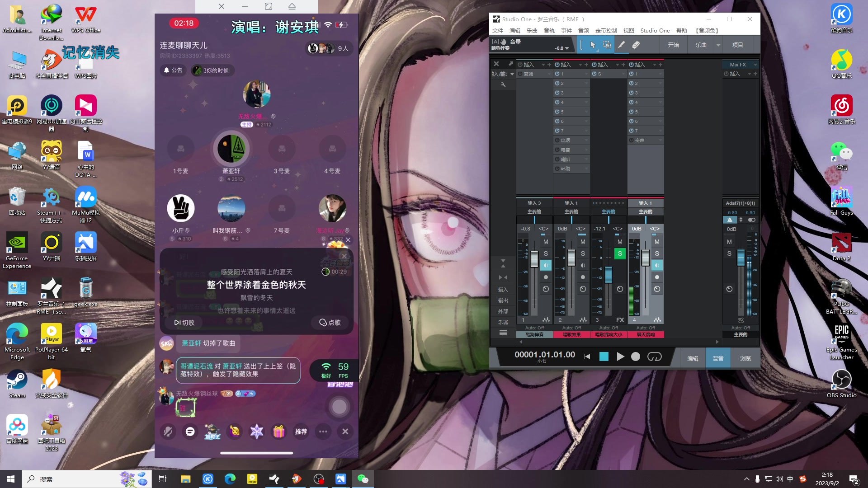Viewport: 868px width, 488px height.
Task: Click the main output volume fader
Action: 741,258
